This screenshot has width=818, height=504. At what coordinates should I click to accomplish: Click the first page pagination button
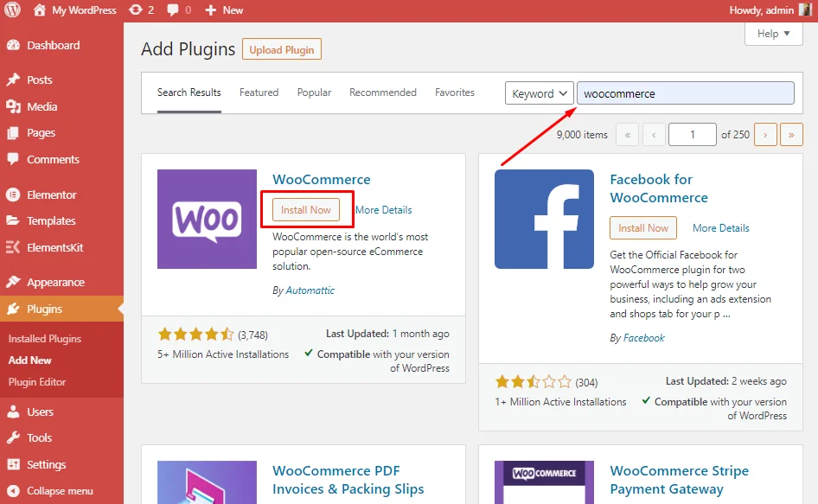click(628, 135)
